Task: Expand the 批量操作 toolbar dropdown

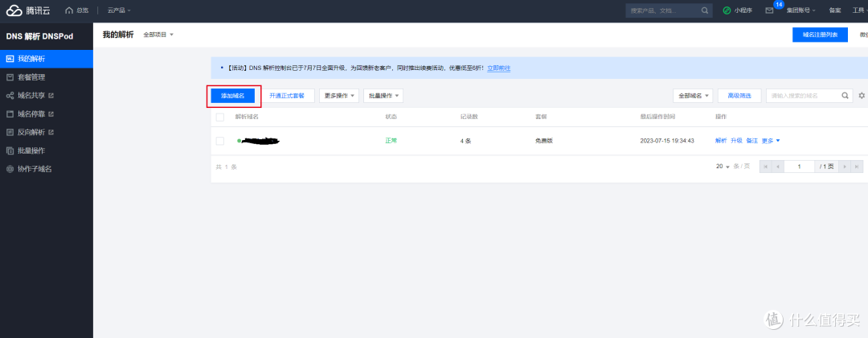Action: coord(383,95)
